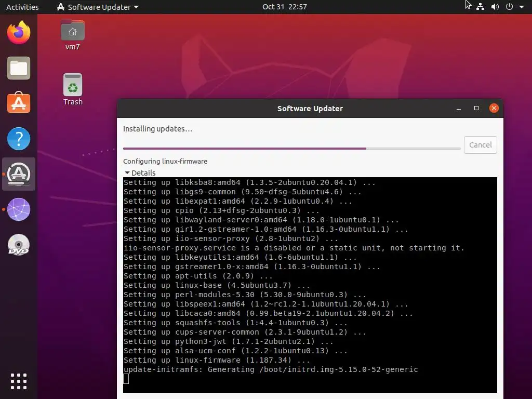Click the linux-firmware (1.187.34) line
The height and width of the screenshot is (399, 532).
tap(217, 361)
